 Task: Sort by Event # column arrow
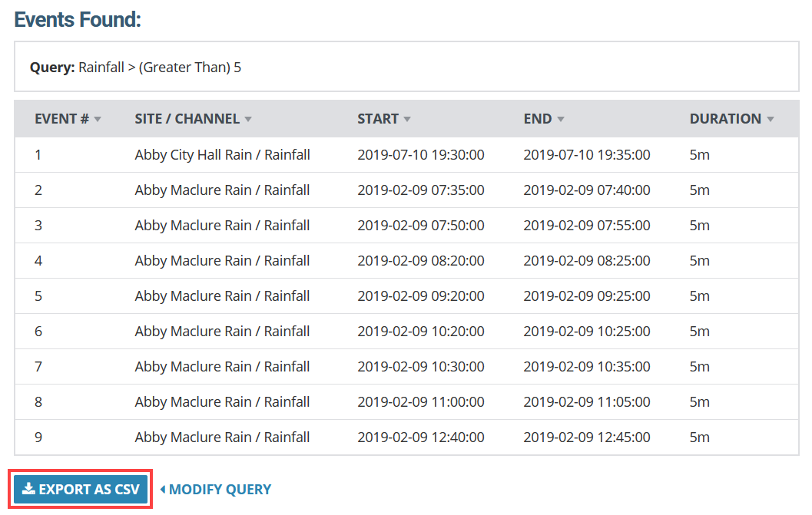click(98, 120)
